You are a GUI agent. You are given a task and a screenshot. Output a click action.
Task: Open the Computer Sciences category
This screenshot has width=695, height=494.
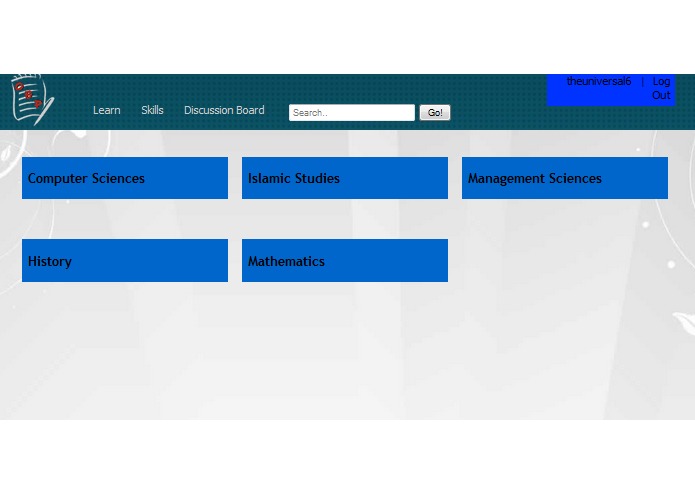[x=125, y=178]
